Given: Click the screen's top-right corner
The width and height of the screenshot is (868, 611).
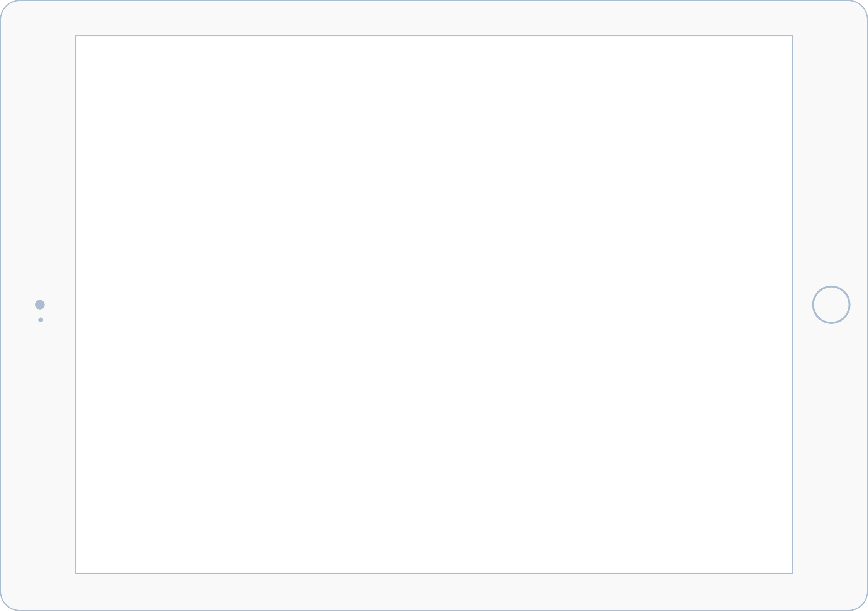Looking at the screenshot, I should [792, 36].
